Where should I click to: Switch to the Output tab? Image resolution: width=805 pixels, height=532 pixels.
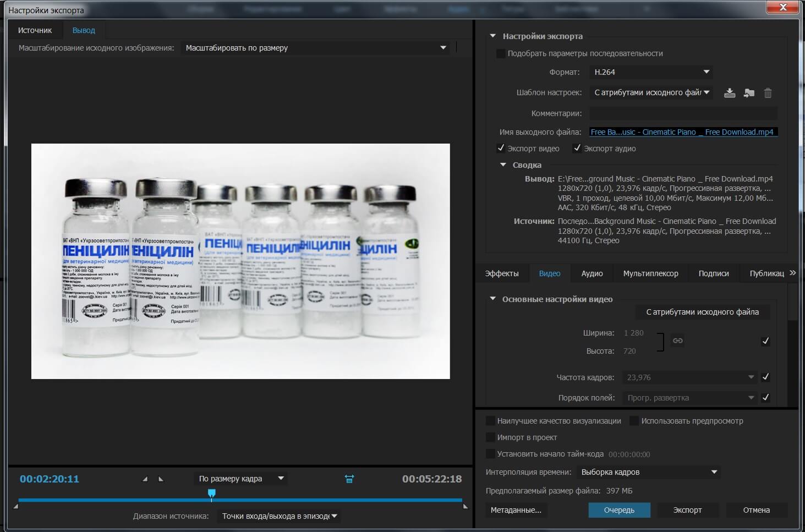click(84, 30)
